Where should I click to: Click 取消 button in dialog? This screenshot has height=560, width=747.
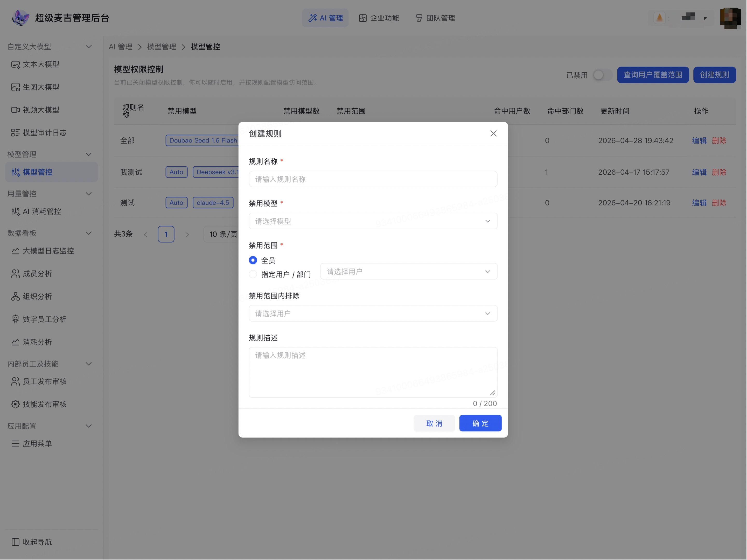point(434,423)
